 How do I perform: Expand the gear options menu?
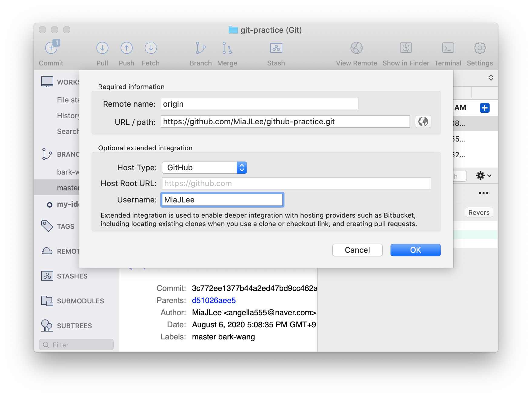pyautogui.click(x=484, y=175)
